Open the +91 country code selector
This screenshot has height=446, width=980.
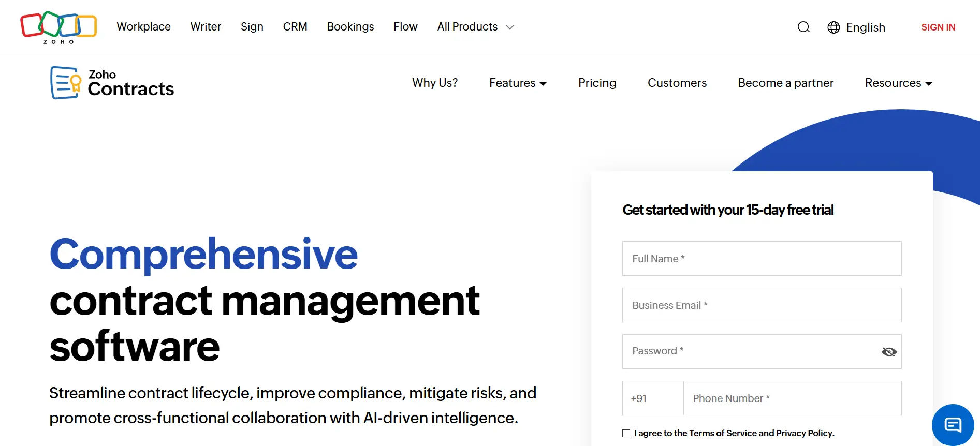point(653,398)
